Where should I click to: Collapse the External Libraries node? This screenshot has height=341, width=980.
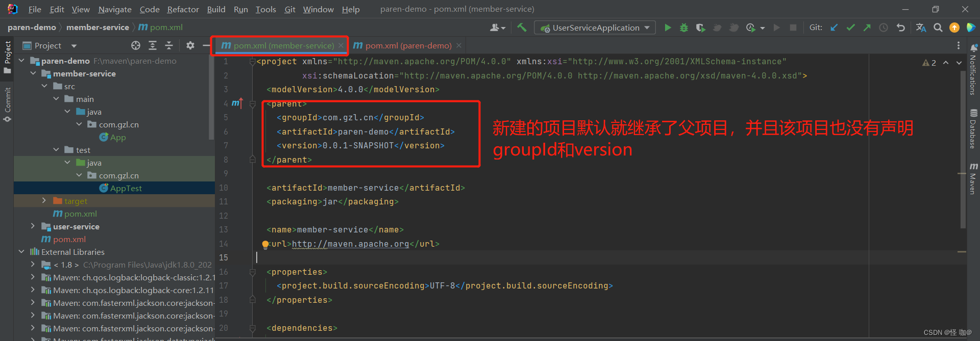coord(21,252)
